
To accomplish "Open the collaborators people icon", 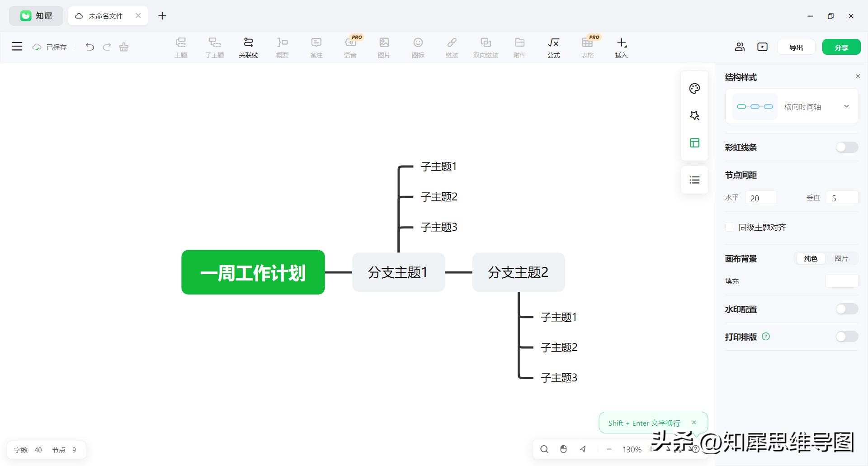I will point(740,47).
